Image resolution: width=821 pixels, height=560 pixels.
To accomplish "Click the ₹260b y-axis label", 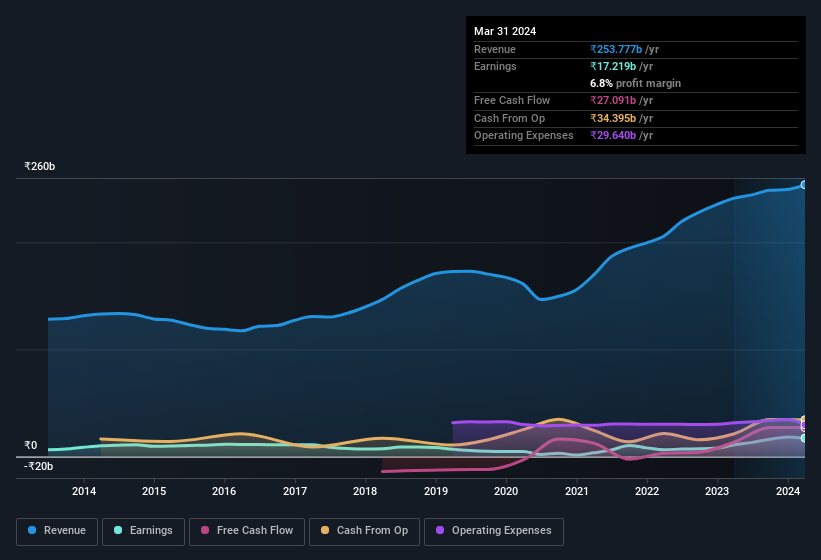I will (x=39, y=166).
